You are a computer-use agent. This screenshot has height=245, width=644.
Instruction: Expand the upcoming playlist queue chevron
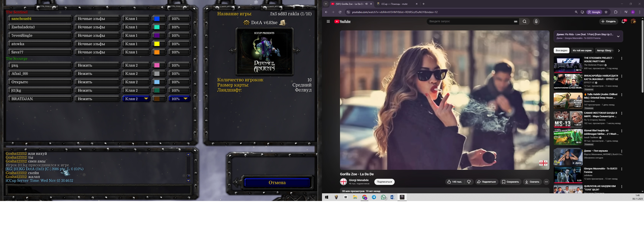coord(618,36)
